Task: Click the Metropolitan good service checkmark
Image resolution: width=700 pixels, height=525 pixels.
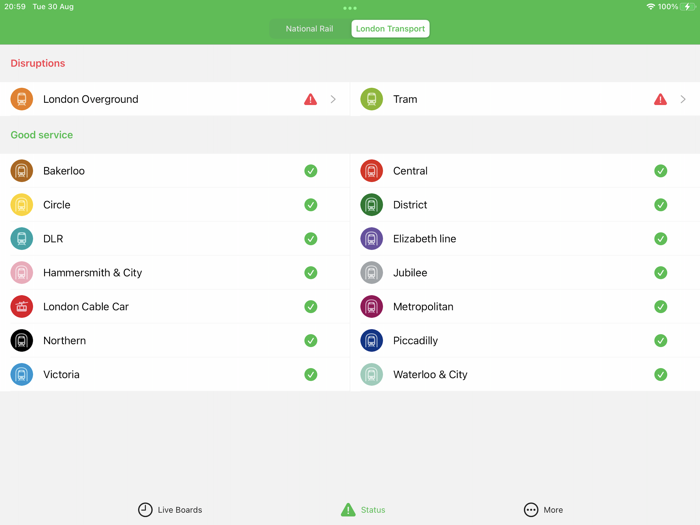Action: [x=661, y=307]
